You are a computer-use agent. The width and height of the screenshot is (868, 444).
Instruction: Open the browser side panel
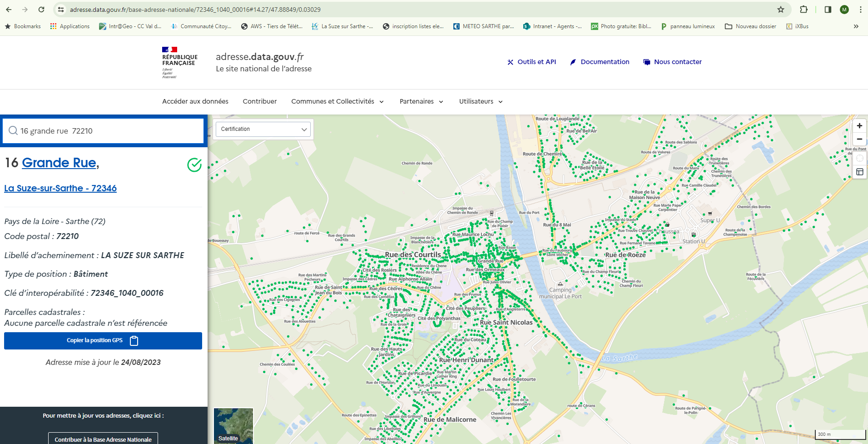pyautogui.click(x=828, y=10)
